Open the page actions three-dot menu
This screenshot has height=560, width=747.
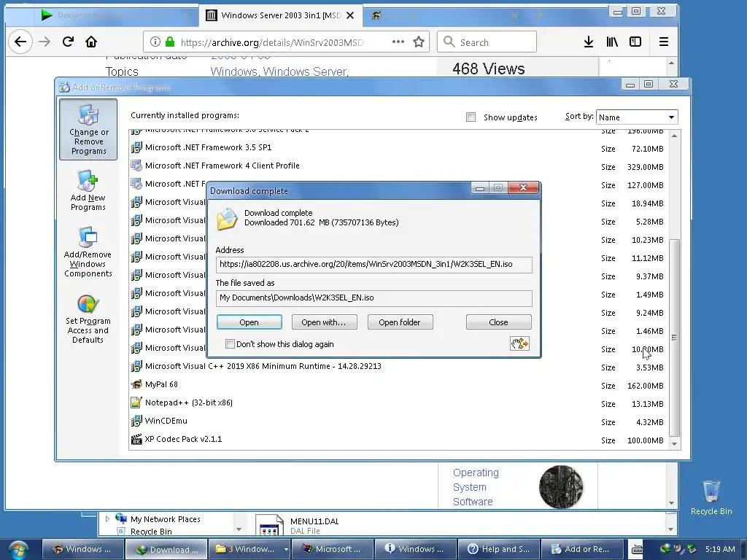[398, 42]
